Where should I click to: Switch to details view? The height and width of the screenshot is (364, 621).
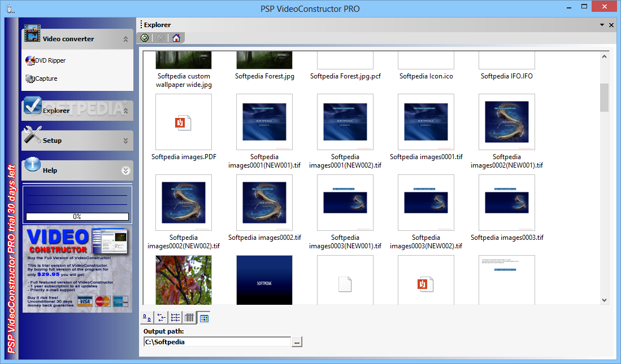pyautogui.click(x=190, y=318)
